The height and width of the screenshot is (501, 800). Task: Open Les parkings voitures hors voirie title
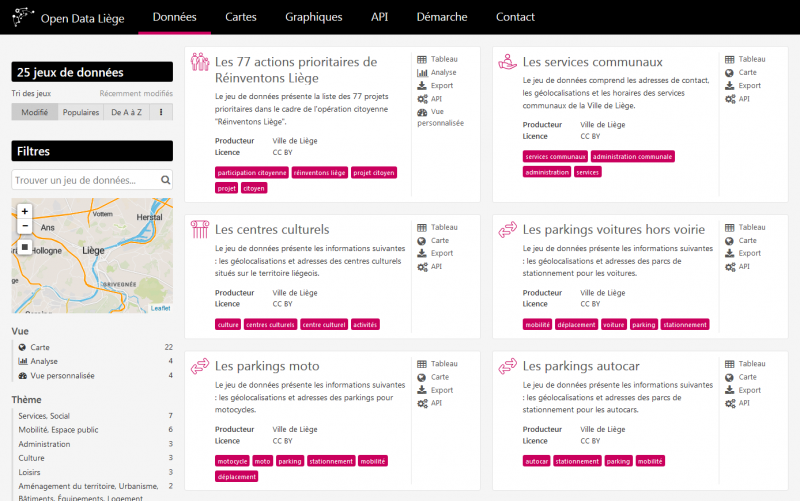pyautogui.click(x=614, y=230)
